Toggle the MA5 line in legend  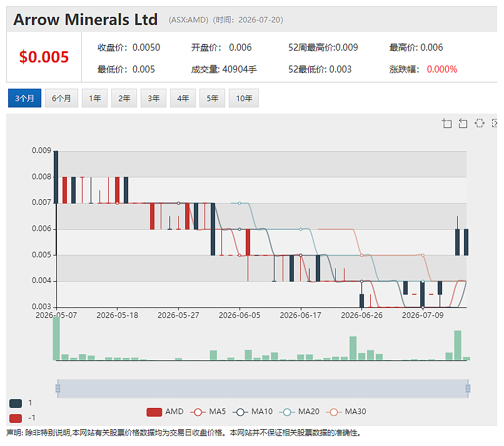(x=208, y=412)
